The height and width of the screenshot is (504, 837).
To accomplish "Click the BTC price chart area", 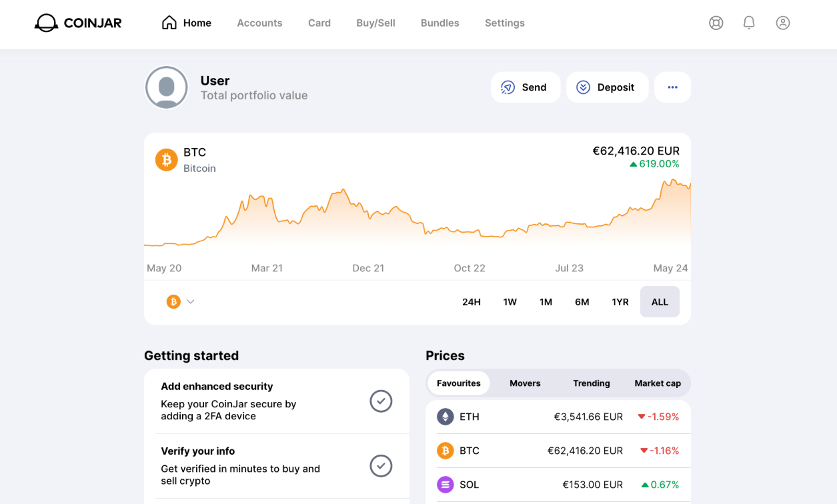I will point(417,220).
